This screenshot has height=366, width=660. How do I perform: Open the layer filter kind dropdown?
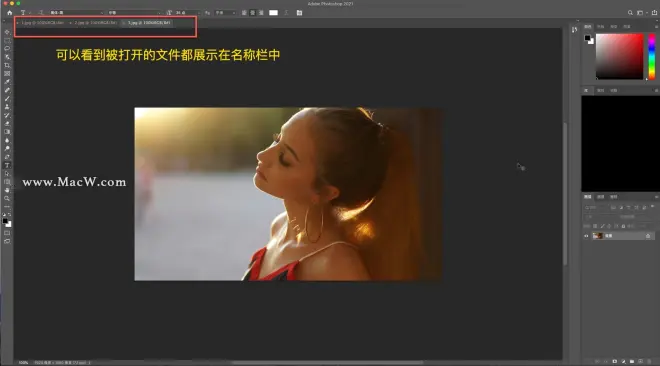click(596, 207)
